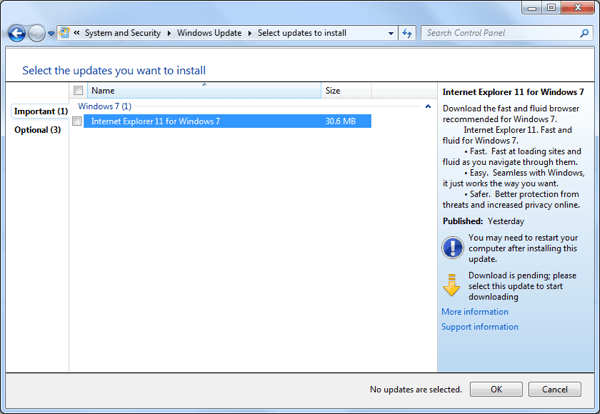
Task: Check Internet Explorer 11 for Windows 7 checkbox
Action: [77, 121]
